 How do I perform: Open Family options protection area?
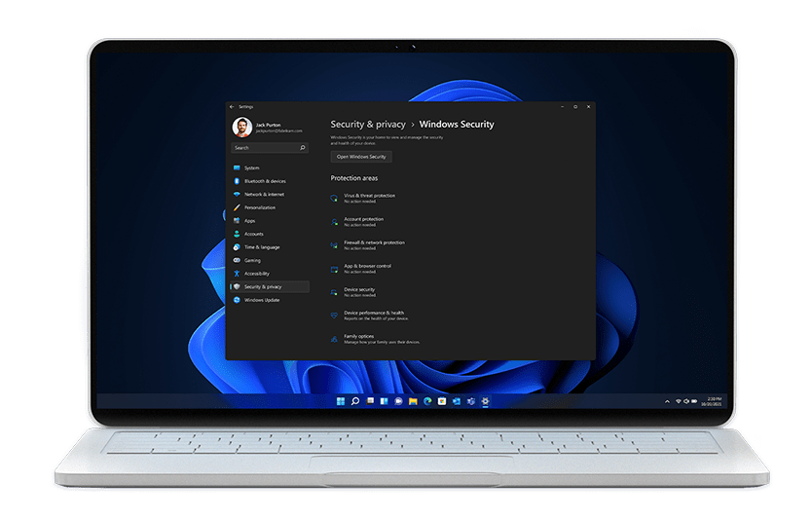click(358, 337)
